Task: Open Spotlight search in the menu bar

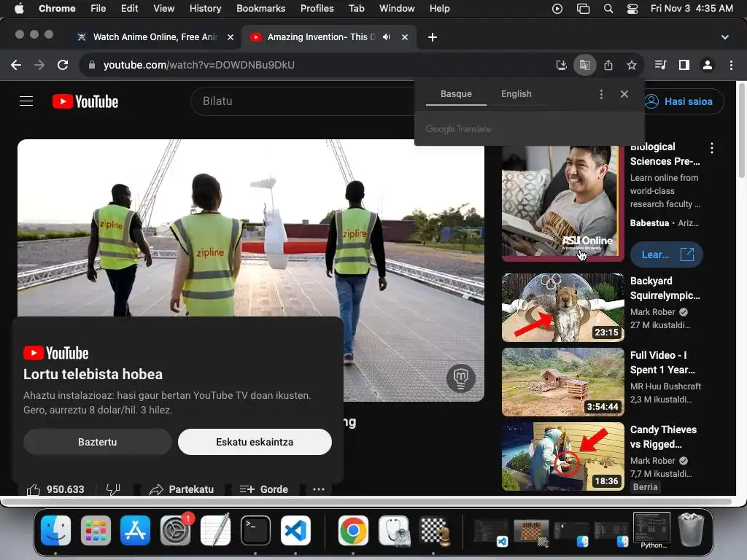Action: pos(608,9)
